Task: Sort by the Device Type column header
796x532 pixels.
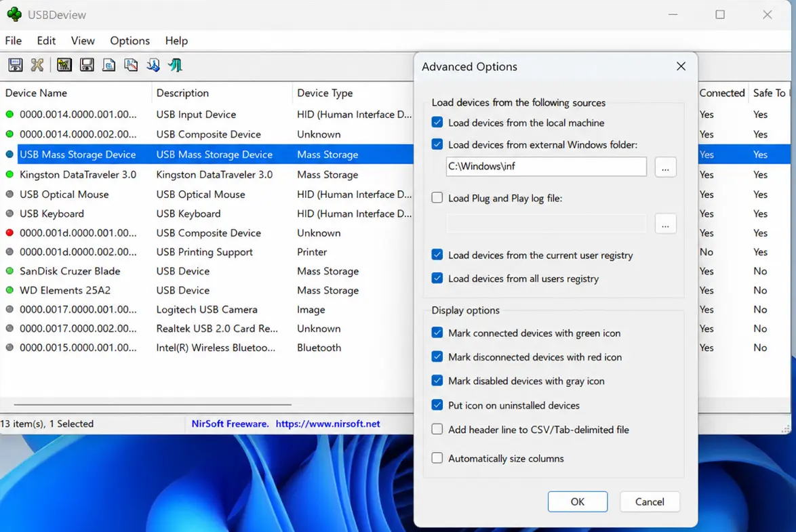Action: [353, 93]
